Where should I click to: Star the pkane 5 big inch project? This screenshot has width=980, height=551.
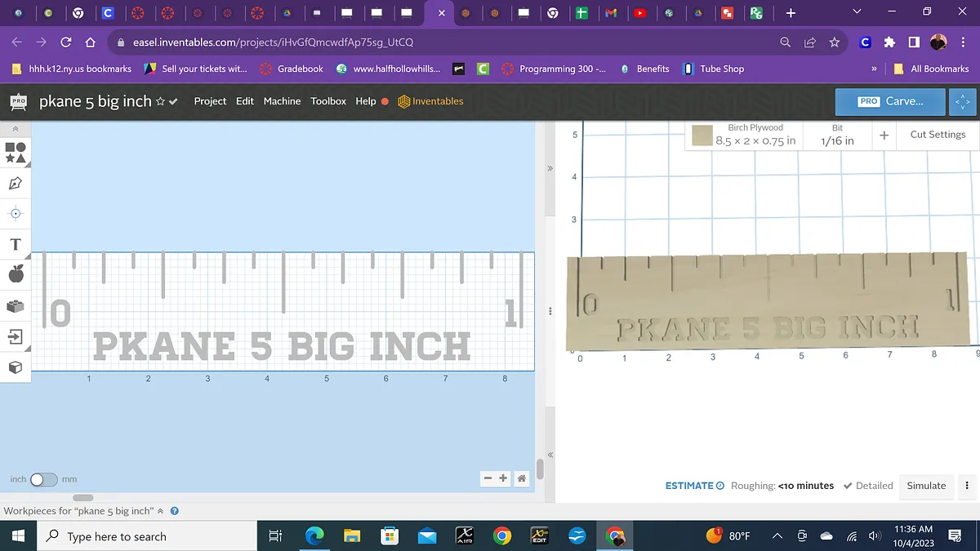click(161, 102)
